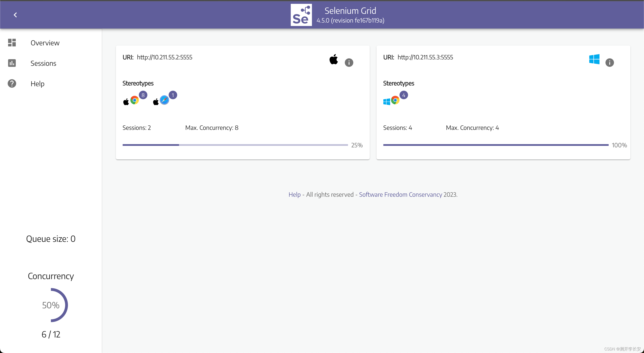Open info for node 10.211.55.3
This screenshot has width=644, height=353.
(x=609, y=63)
